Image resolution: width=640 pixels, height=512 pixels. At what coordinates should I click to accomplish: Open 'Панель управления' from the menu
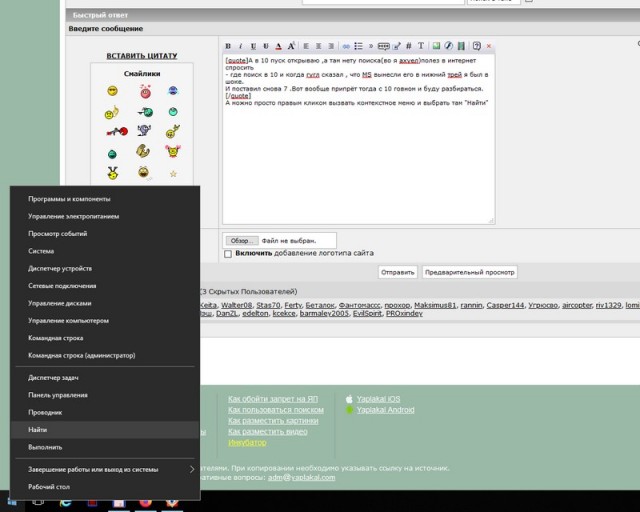pyautogui.click(x=105, y=395)
